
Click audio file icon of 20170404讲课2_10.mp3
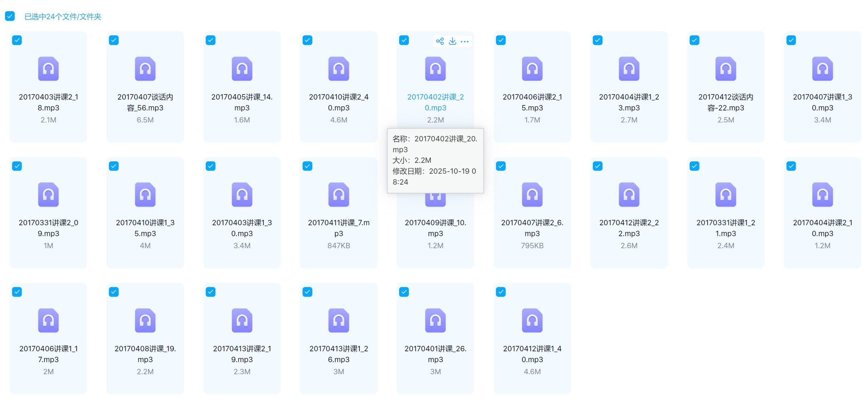[x=822, y=195]
